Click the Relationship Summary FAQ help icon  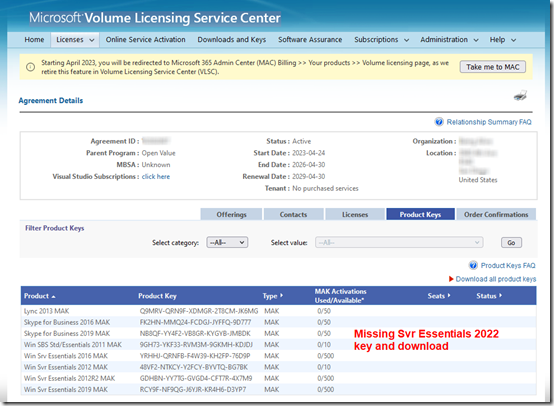(439, 122)
